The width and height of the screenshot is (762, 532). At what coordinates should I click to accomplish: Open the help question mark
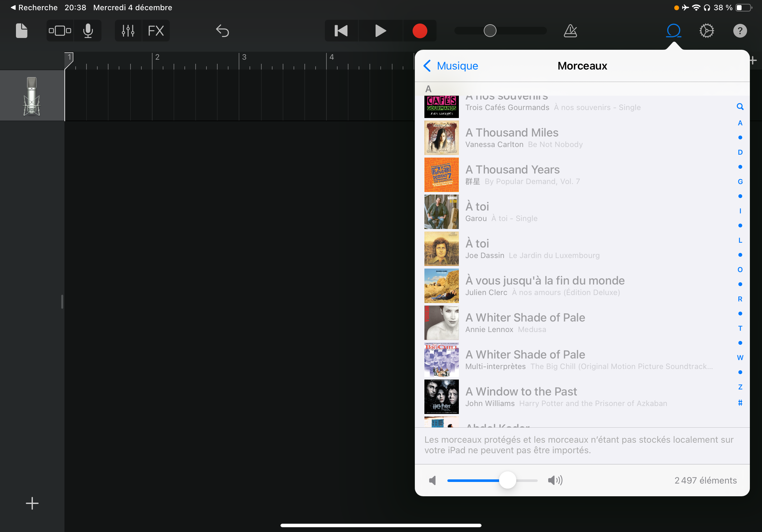(740, 31)
